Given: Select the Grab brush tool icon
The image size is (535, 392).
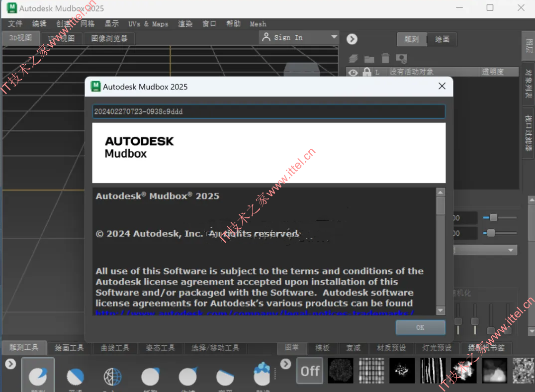Looking at the screenshot, I should 150,376.
